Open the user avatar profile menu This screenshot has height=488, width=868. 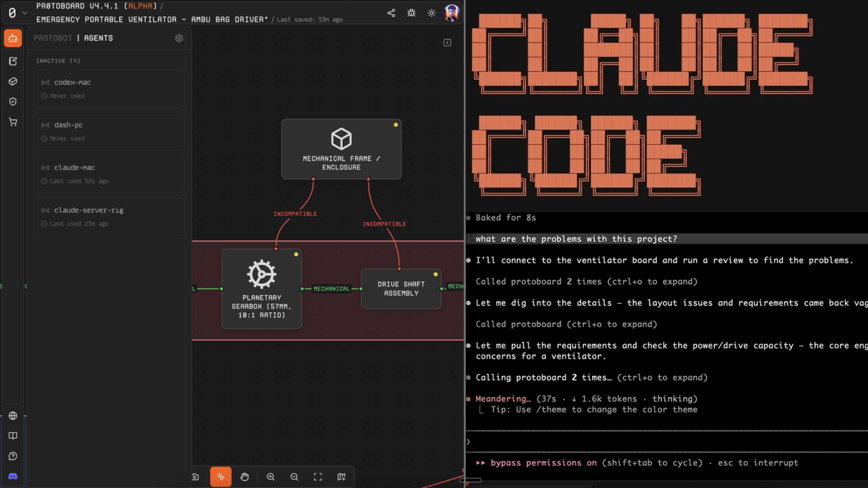point(451,12)
